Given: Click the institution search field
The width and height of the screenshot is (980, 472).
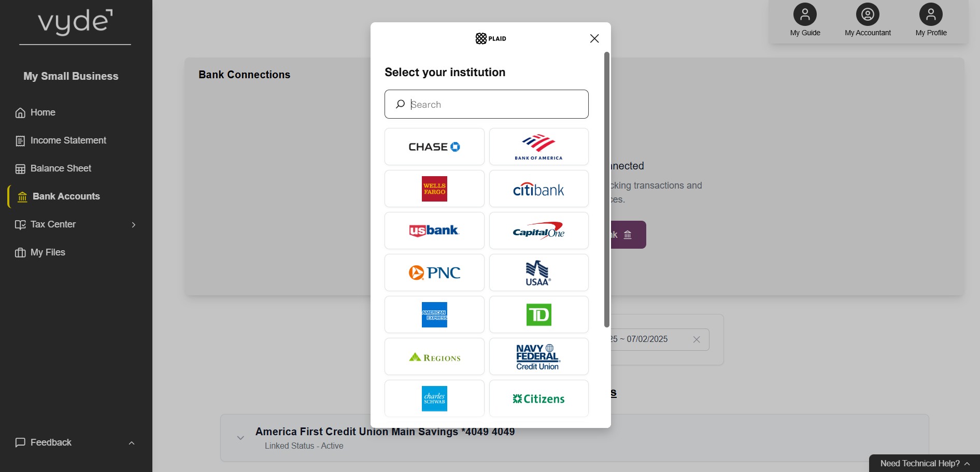Looking at the screenshot, I should (487, 104).
